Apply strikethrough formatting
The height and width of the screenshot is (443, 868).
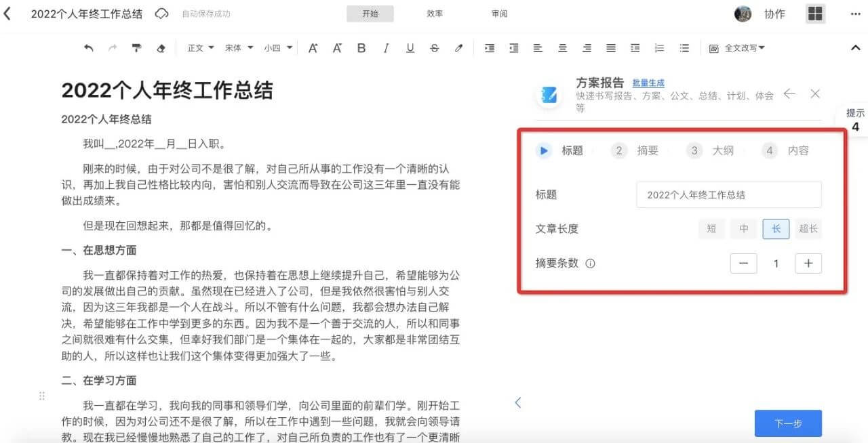tap(435, 48)
